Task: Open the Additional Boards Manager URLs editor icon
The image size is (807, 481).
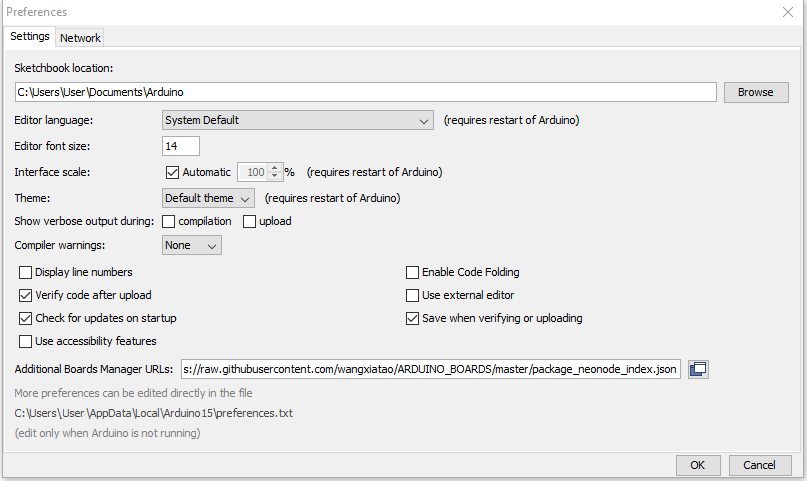Action: point(698,369)
